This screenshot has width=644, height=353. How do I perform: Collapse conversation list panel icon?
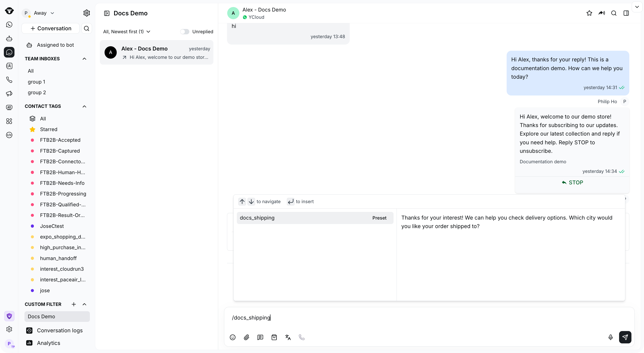[x=107, y=13]
